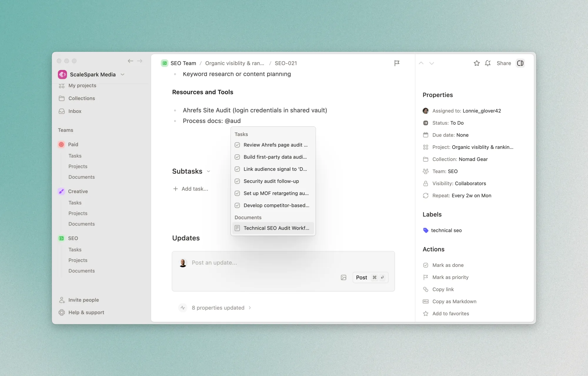This screenshot has width=588, height=376.
Task: Toggle the right sidebar panel icon
Action: (x=520, y=63)
